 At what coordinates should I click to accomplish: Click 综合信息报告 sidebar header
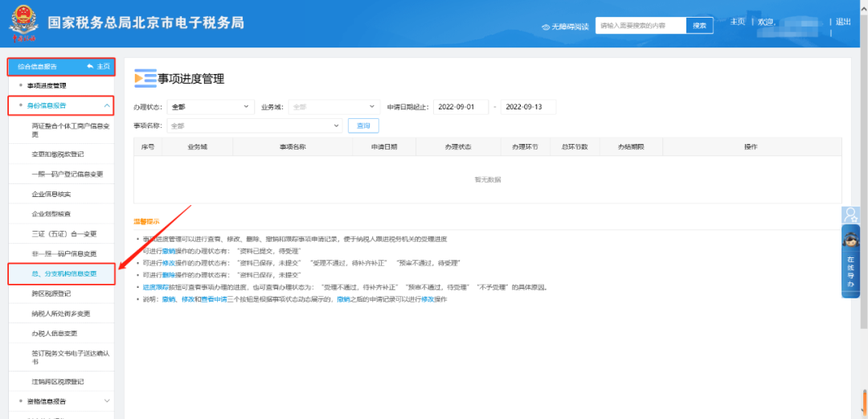[x=38, y=67]
